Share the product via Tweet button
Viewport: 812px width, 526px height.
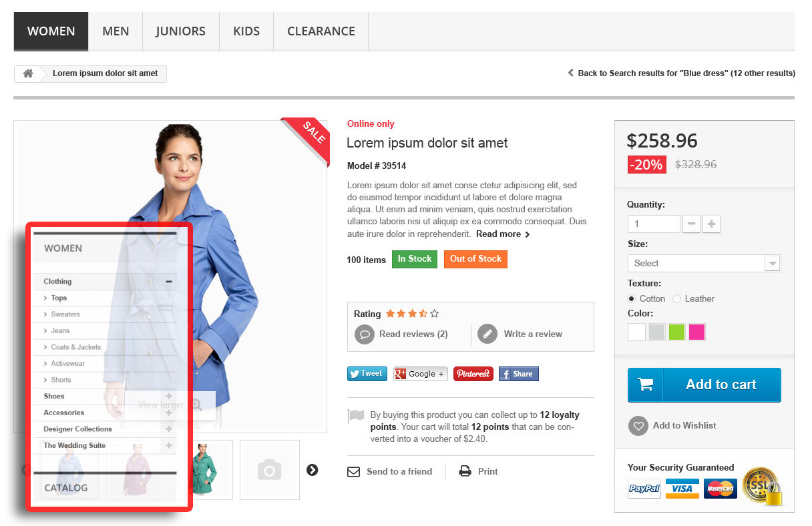[x=367, y=374]
